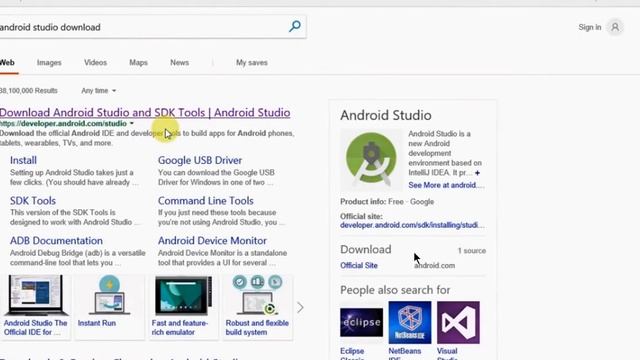
Task: Open the Command Line Tools sublink
Action: [206, 201]
